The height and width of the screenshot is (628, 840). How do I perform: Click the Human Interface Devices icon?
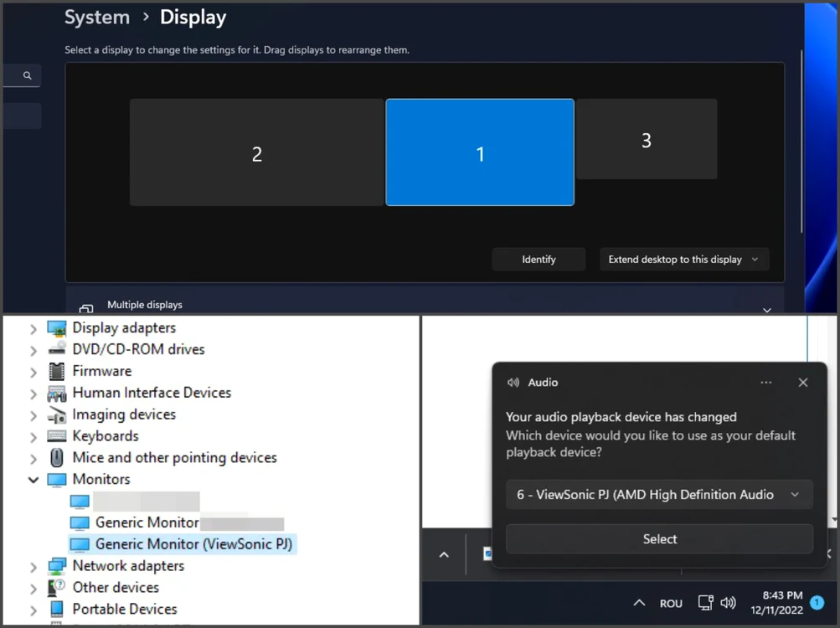pos(57,394)
